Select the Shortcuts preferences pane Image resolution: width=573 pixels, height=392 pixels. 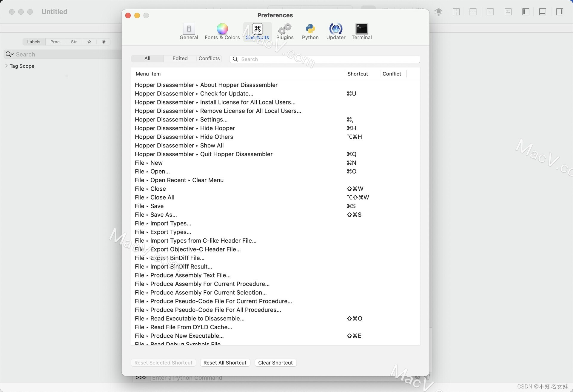257,31
